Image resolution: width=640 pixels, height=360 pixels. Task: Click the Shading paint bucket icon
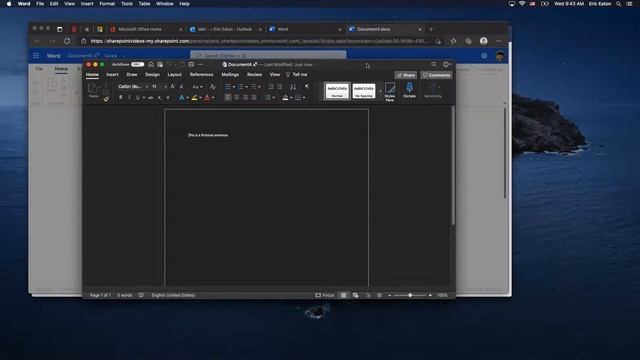[285, 98]
